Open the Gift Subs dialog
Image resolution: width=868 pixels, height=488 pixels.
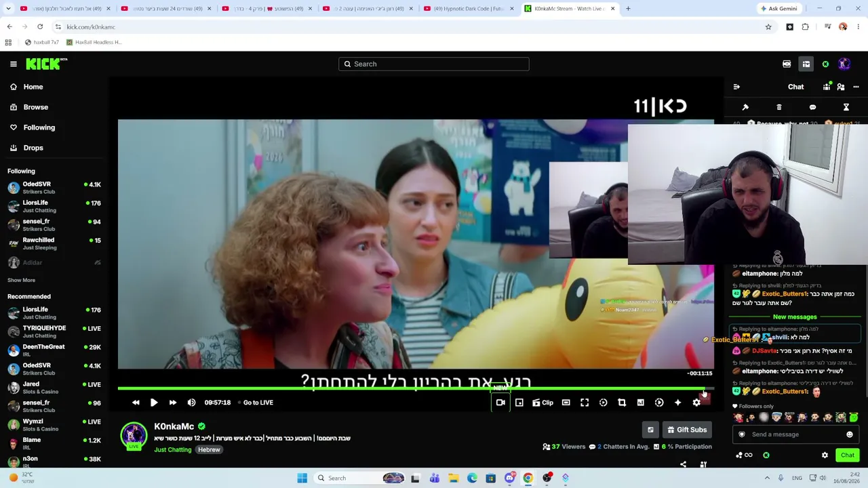tap(687, 430)
